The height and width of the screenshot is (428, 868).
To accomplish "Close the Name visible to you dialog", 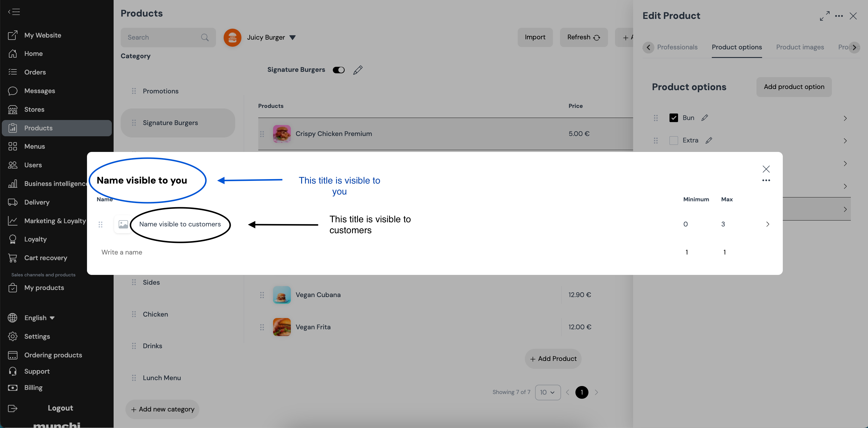I will tap(766, 169).
